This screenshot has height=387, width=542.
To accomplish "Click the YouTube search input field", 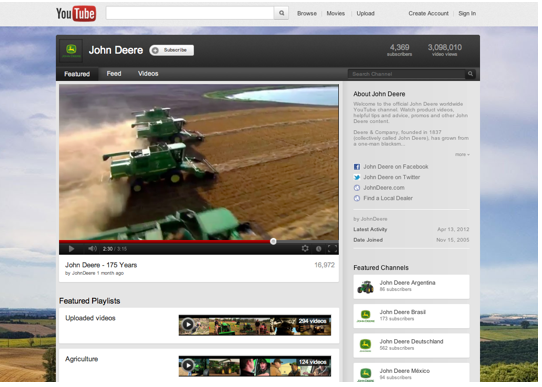I will tap(190, 13).
